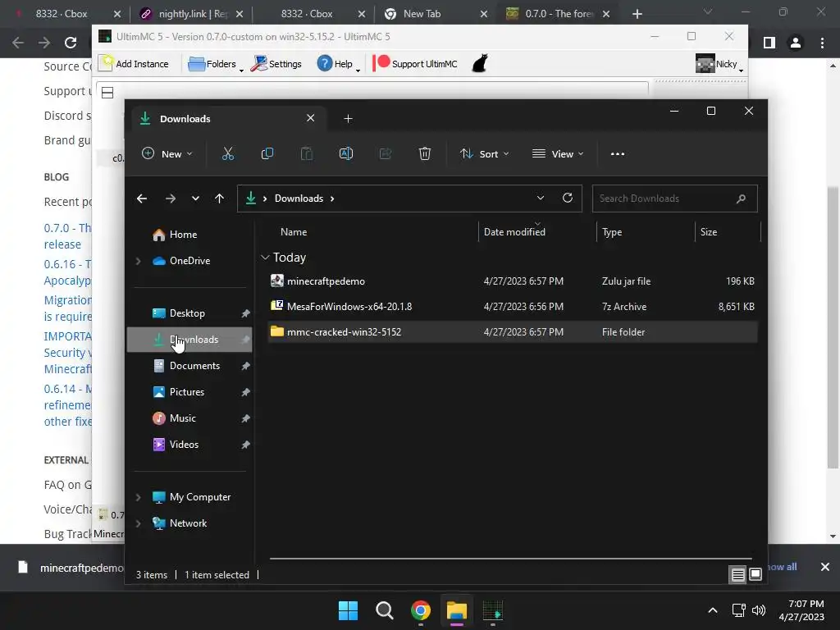The height and width of the screenshot is (630, 840).
Task: Select Desktop in navigation pane
Action: (189, 313)
